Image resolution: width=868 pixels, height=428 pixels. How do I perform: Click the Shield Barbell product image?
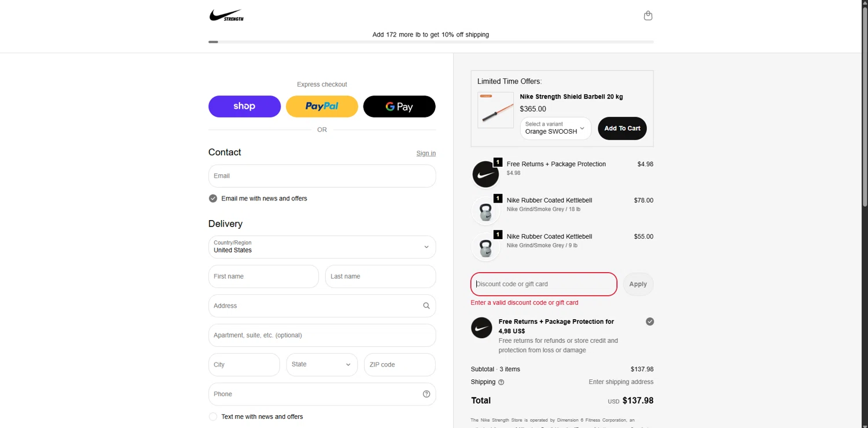click(x=495, y=110)
